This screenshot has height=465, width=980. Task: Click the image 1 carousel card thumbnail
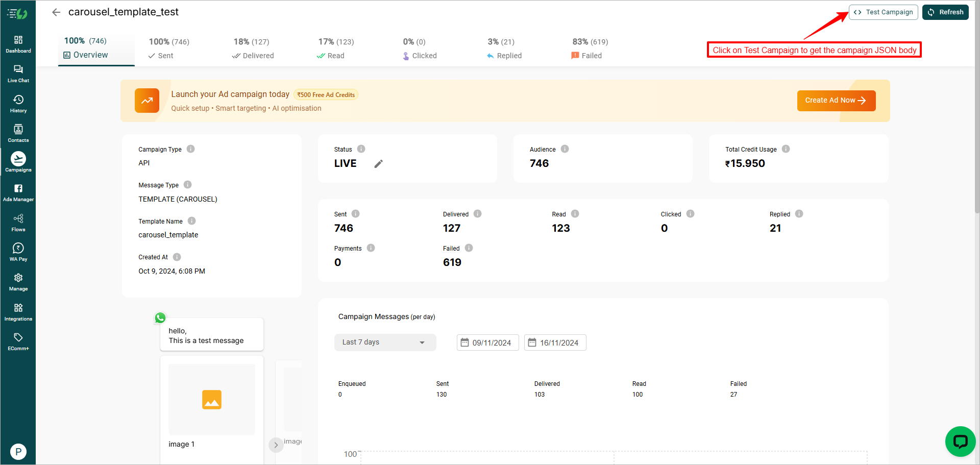(212, 400)
